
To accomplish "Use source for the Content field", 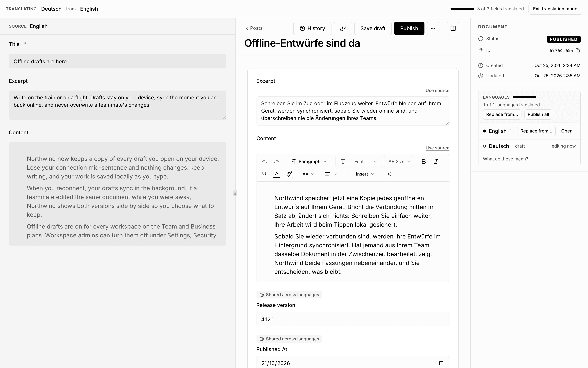I will [x=437, y=148].
